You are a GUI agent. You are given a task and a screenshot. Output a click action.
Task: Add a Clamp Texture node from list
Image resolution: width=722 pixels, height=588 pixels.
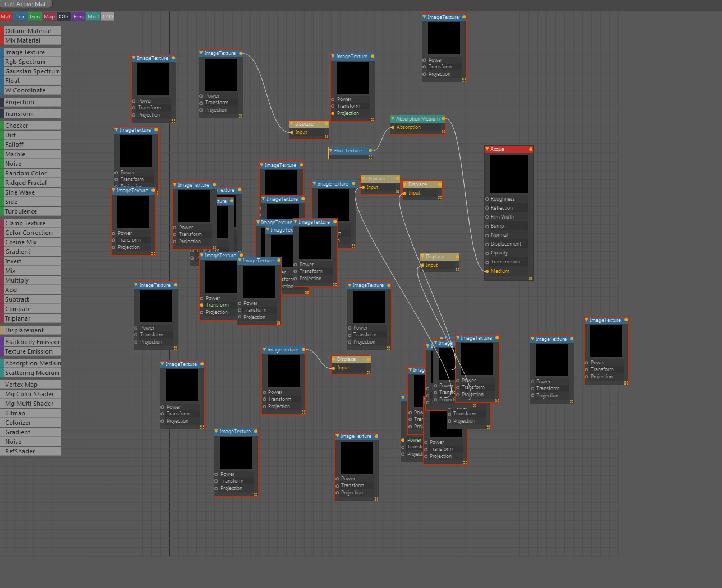point(30,223)
